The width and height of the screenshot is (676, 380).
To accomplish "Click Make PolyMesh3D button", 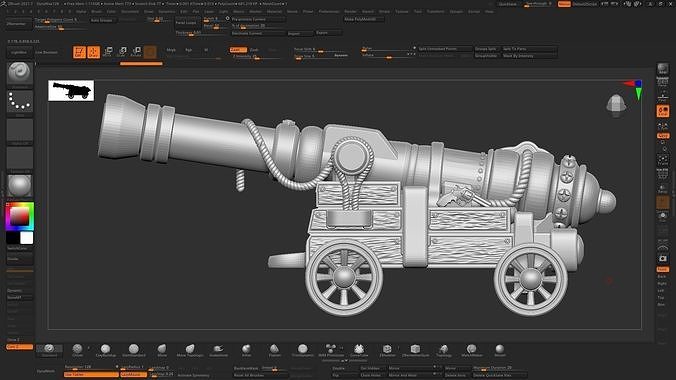I will tap(363, 19).
